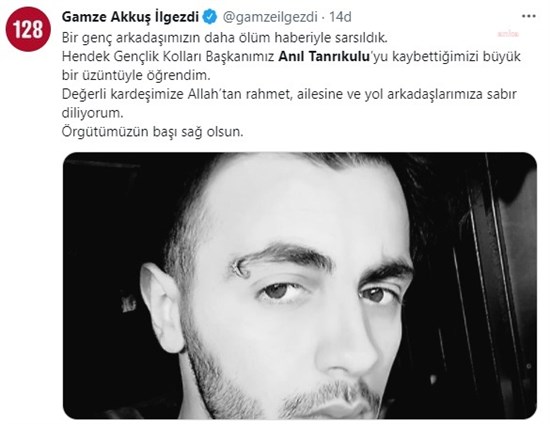Click the faint anka watermark
Viewport: 550px width, 424px height.
(x=508, y=34)
